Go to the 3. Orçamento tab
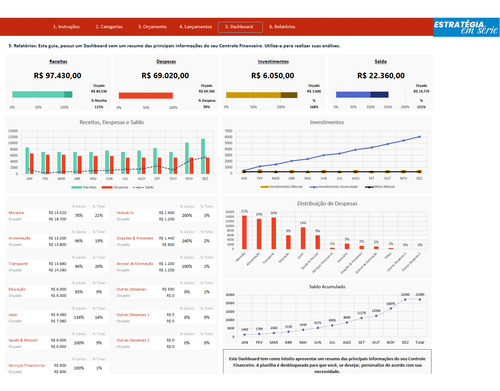This screenshot has width=500, height=391. [x=152, y=27]
